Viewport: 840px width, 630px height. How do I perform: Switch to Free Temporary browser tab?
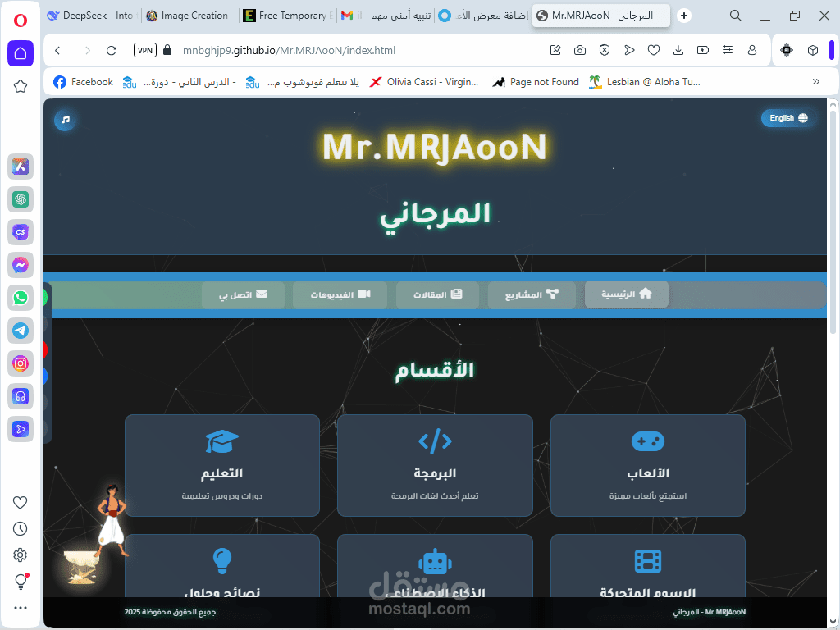click(288, 16)
